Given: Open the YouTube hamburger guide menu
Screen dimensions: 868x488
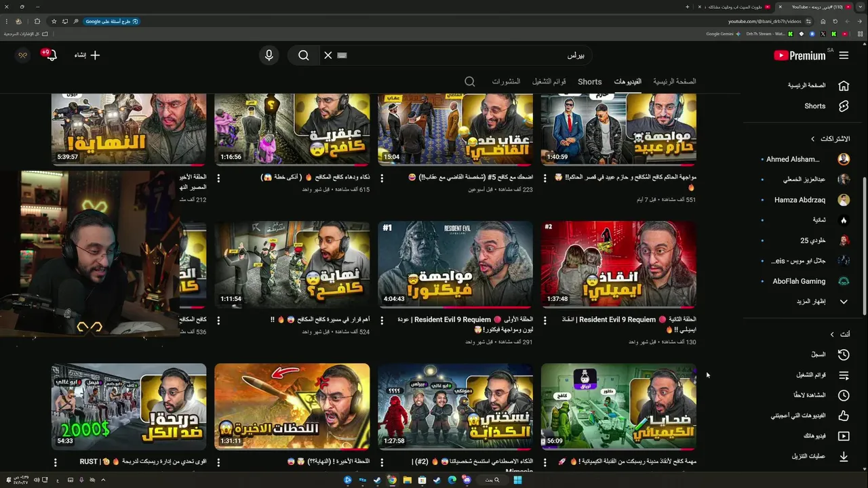Looking at the screenshot, I should click(844, 56).
